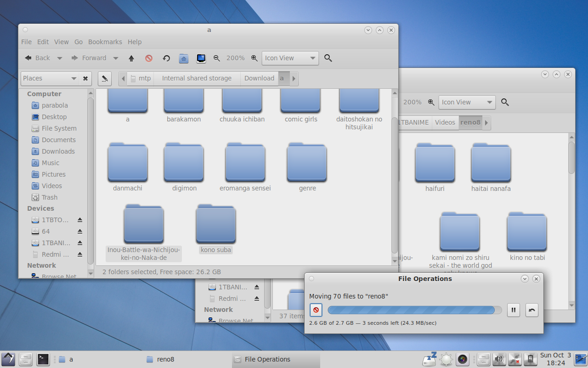Eject 1TBANI... device in front window
Screen dimensions: 588x368
click(79, 243)
